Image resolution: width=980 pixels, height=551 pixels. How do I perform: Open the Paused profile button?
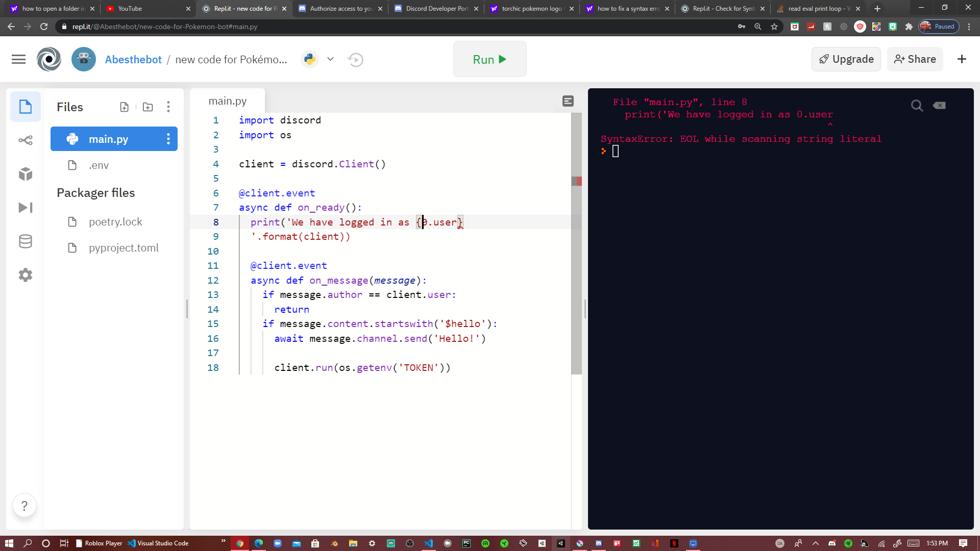click(939, 27)
